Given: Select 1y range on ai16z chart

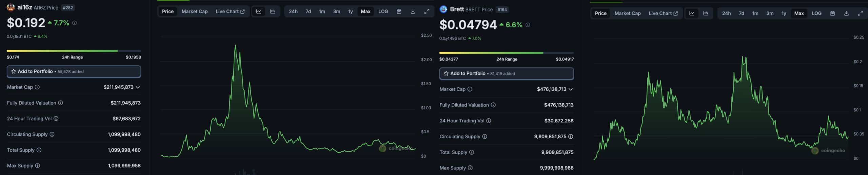Looking at the screenshot, I should (351, 12).
